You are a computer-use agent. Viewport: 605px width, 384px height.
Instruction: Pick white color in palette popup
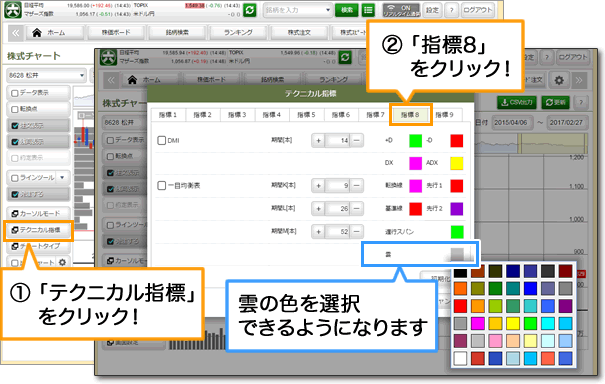pyautogui.click(x=460, y=358)
